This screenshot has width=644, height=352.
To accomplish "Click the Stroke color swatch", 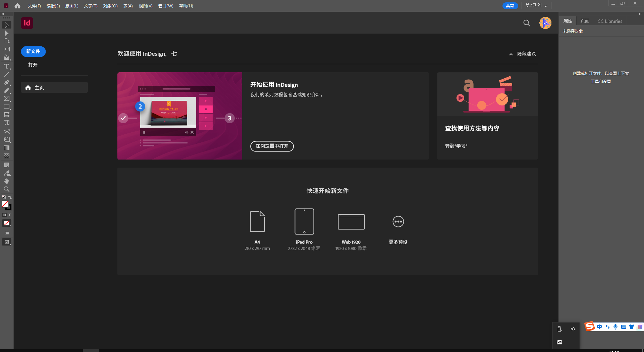I will pos(10,208).
